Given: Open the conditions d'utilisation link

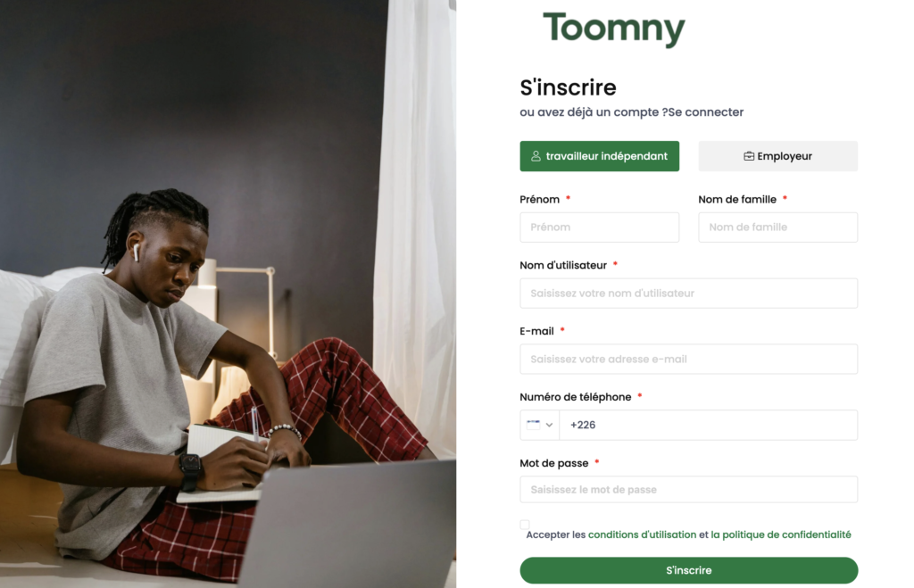Looking at the screenshot, I should tap(642, 534).
